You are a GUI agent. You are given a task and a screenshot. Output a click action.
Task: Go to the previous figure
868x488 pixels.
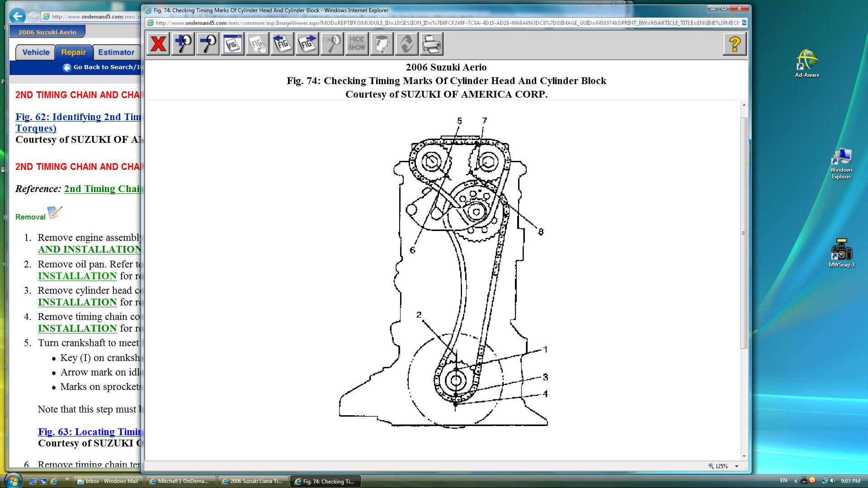point(283,44)
